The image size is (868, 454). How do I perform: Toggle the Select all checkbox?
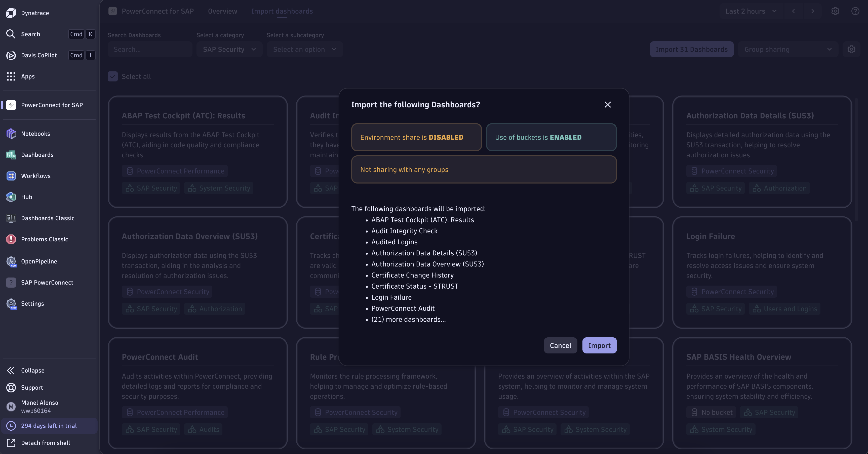[112, 76]
